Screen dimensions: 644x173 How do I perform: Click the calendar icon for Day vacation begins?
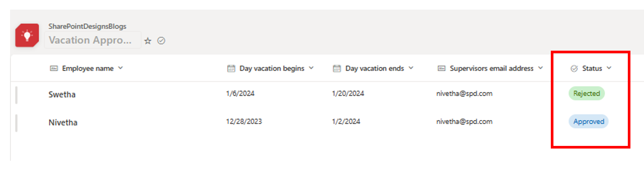pos(231,68)
